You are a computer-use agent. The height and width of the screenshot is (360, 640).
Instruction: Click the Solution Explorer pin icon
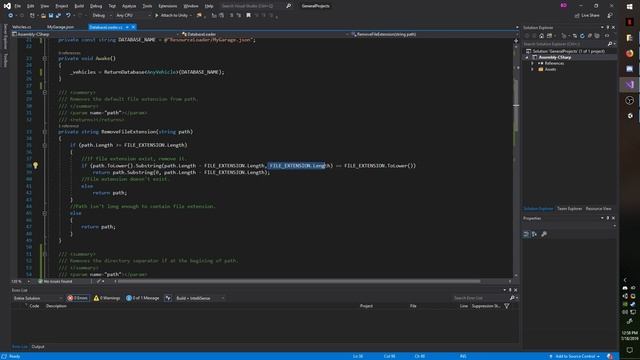(x=607, y=27)
